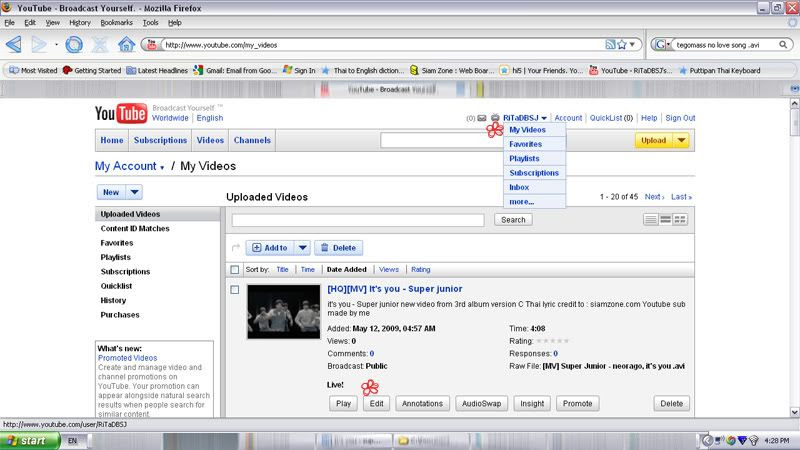Tick checkbox for It's you video
Image resolution: width=800 pixels, height=450 pixels.
pos(235,290)
